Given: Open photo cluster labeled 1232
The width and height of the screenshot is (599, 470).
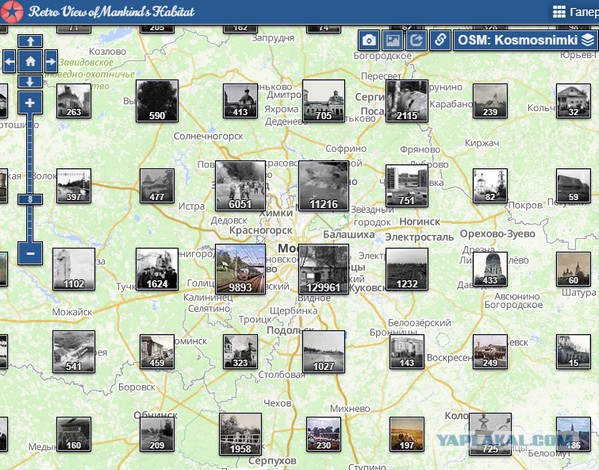Looking at the screenshot, I should (x=407, y=269).
